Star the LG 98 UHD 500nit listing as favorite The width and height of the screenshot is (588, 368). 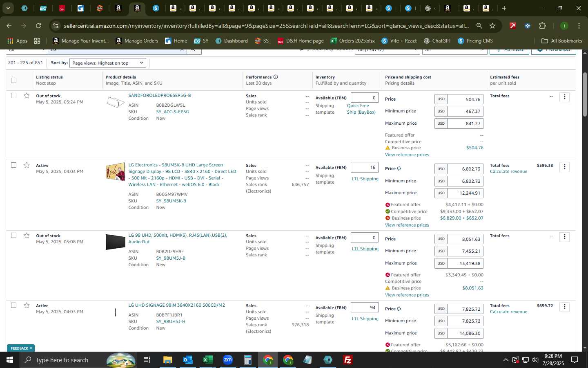pyautogui.click(x=27, y=236)
